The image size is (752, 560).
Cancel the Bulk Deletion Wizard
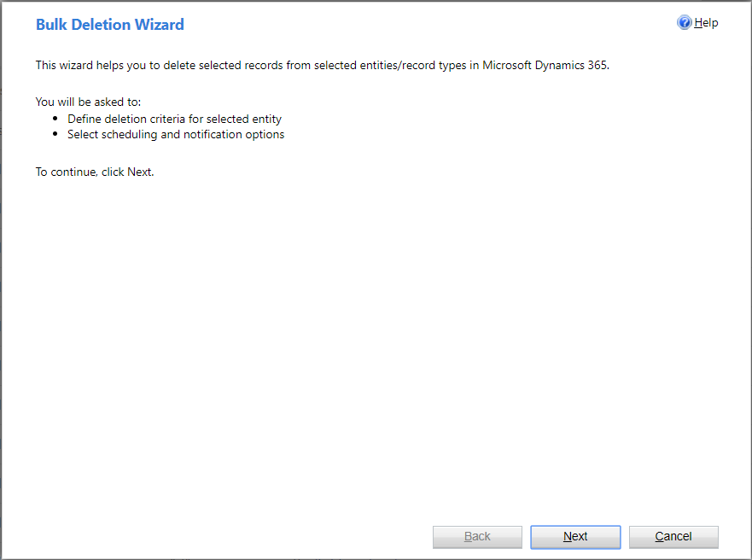(673, 536)
